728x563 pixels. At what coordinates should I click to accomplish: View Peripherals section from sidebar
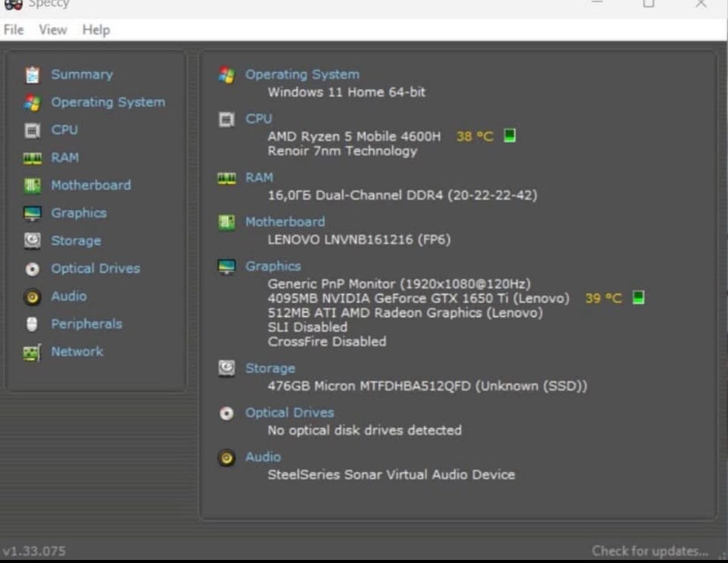point(86,324)
